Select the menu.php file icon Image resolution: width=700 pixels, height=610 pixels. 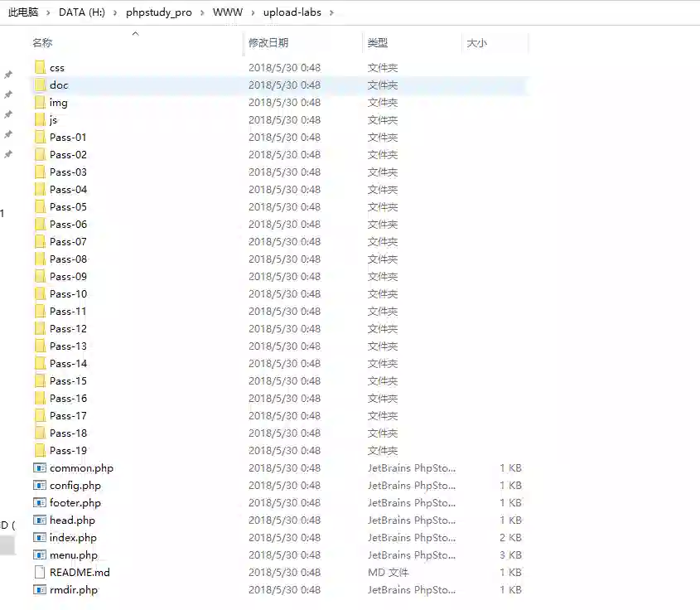40,555
